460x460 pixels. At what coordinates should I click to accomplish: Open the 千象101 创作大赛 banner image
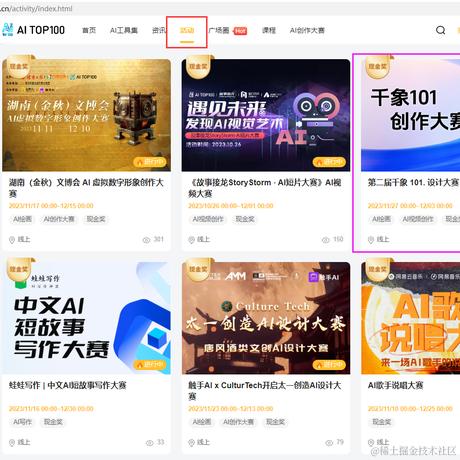pyautogui.click(x=410, y=115)
